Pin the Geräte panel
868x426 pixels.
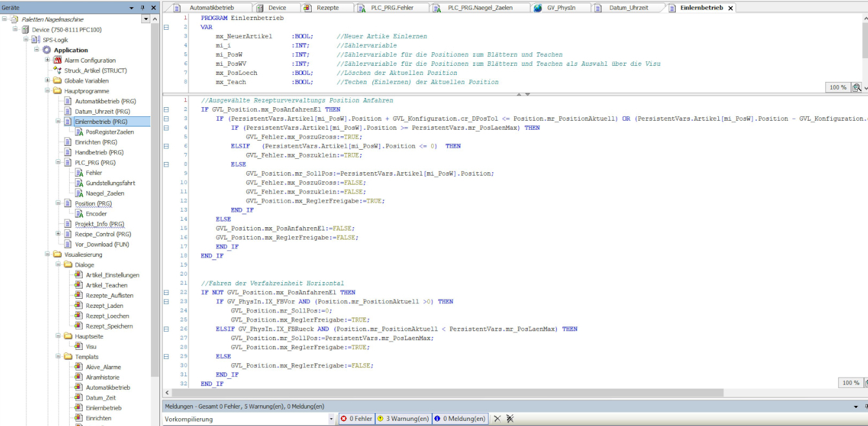point(143,7)
